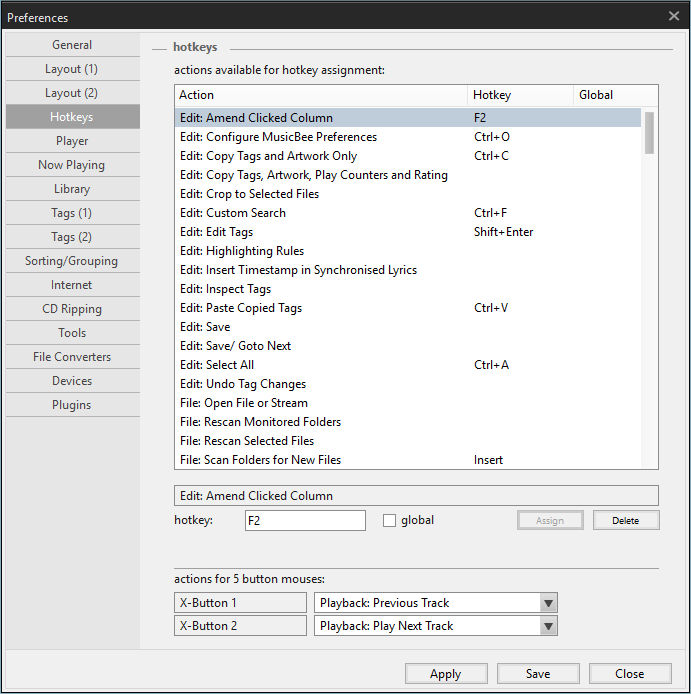Select 'Edit: Configure MusicBee Preferences' row
The height and width of the screenshot is (694, 691).
[408, 137]
